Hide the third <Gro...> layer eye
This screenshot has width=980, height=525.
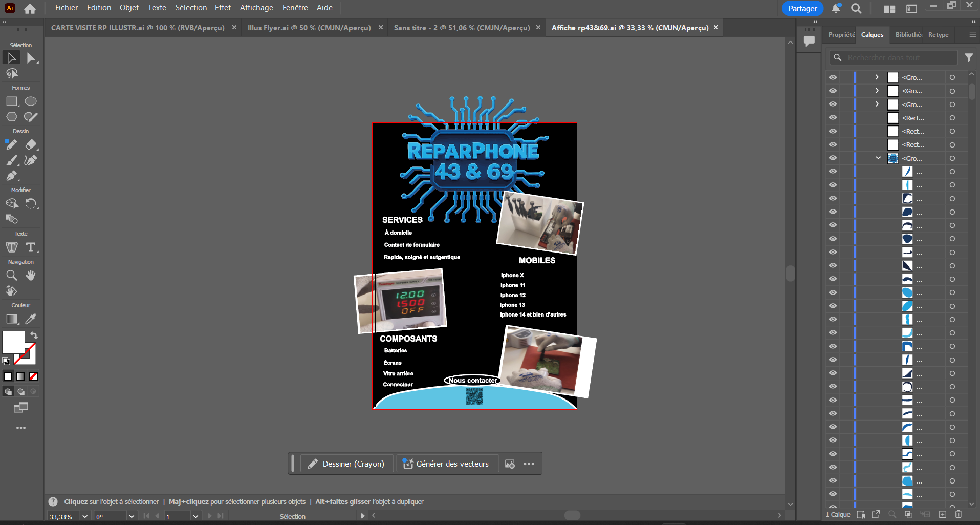833,104
